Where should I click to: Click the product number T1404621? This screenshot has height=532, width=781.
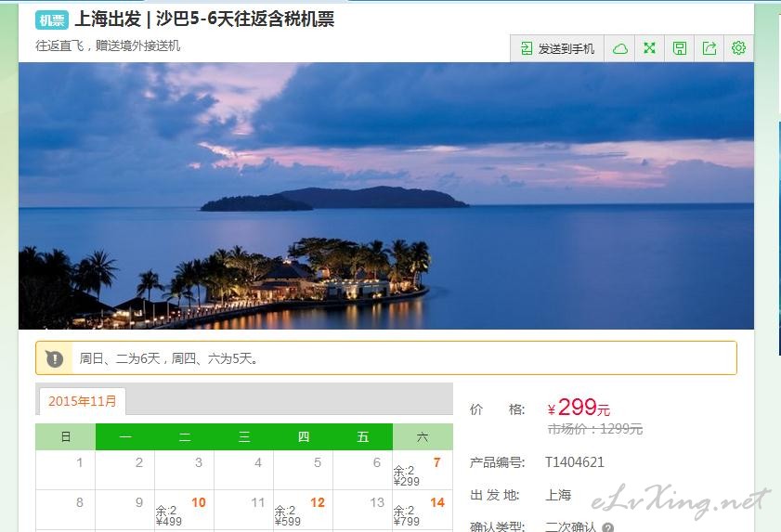(574, 462)
